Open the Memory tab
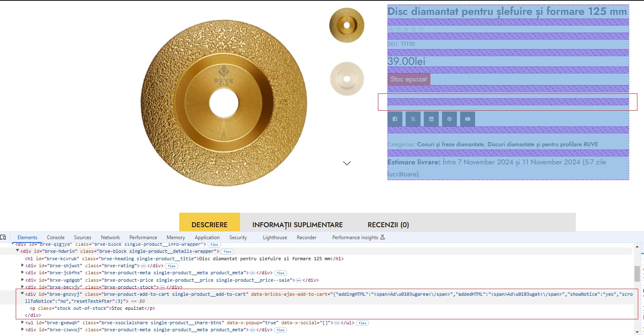The width and height of the screenshot is (644, 335). (176, 237)
